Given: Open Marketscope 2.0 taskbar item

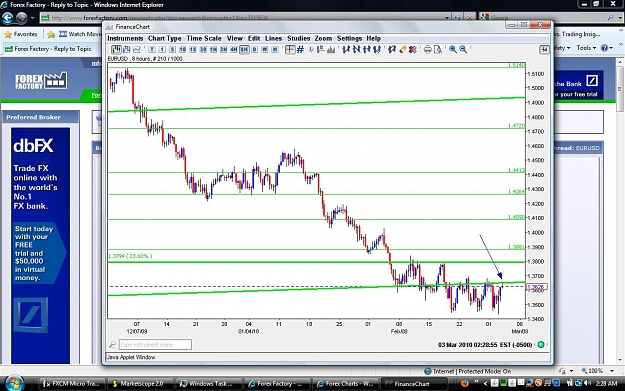Looking at the screenshot, I should [141, 384].
